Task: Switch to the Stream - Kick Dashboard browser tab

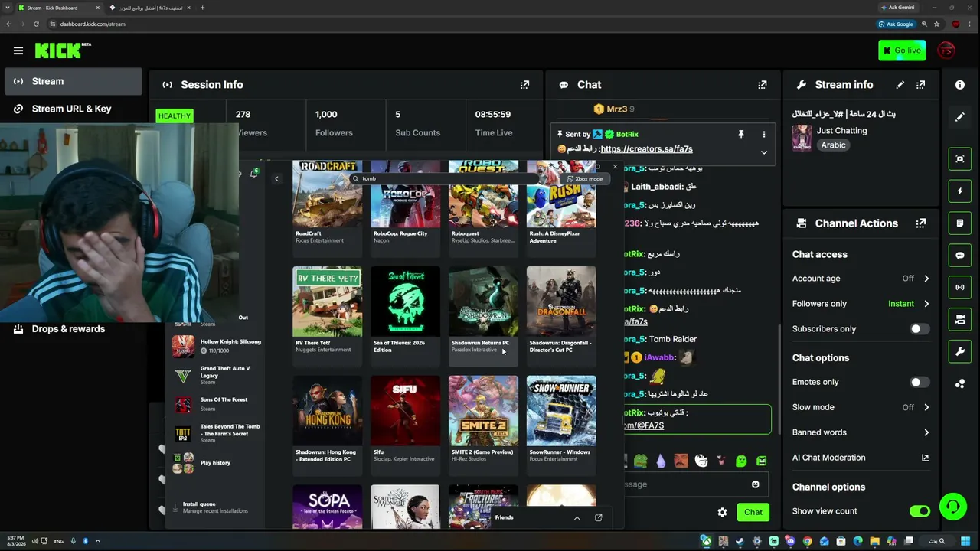Action: click(x=58, y=8)
